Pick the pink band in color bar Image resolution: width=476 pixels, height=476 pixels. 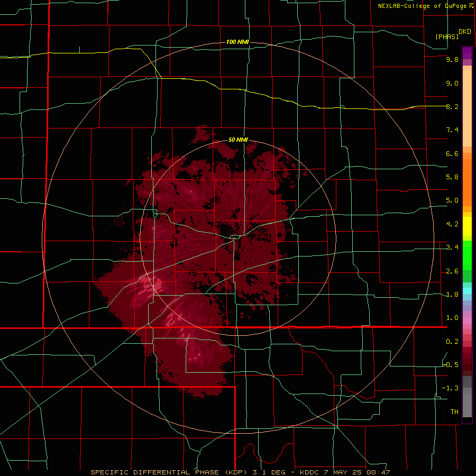tap(467, 321)
